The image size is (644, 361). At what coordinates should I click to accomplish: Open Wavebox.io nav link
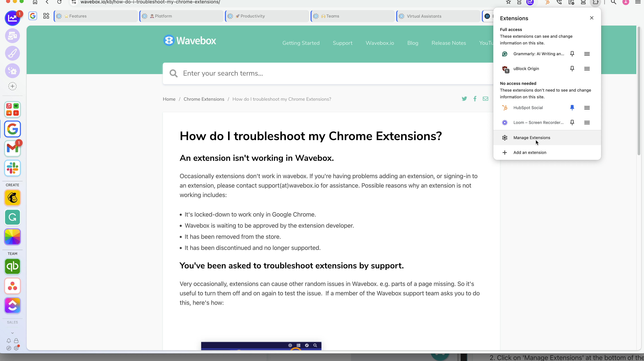tap(380, 43)
